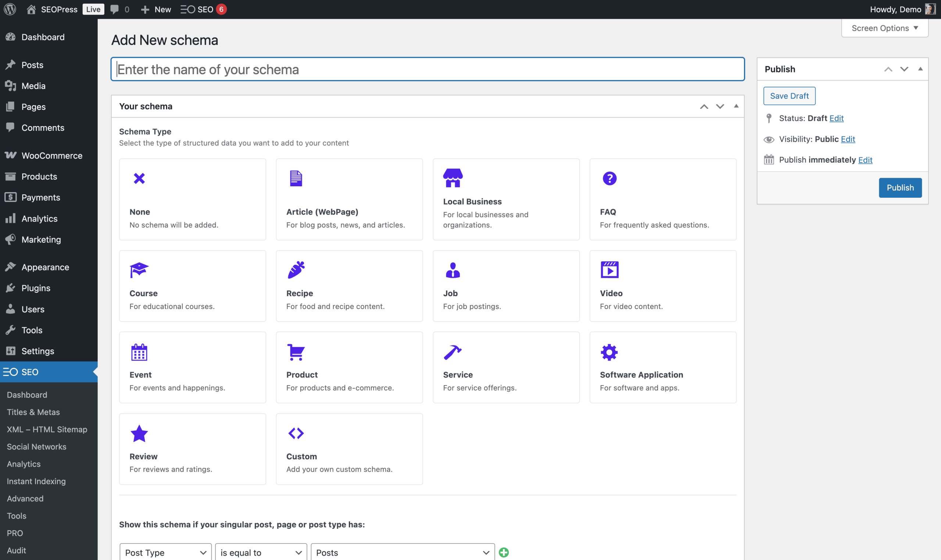
Task: Toggle the Your schema panel collapse arrow
Action: 736,106
